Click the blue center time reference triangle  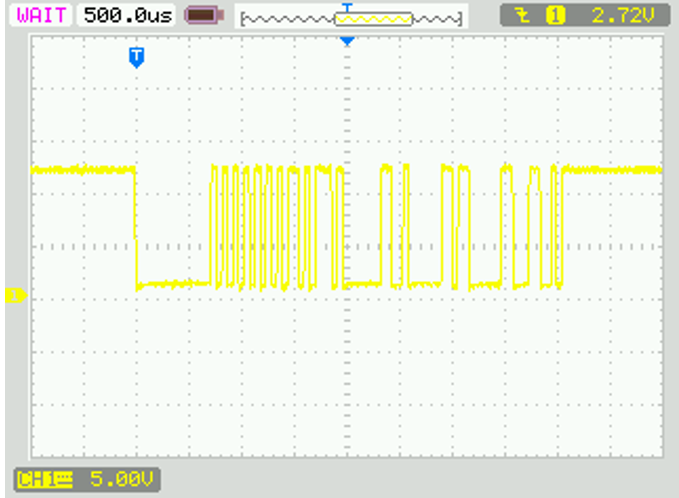click(x=347, y=41)
